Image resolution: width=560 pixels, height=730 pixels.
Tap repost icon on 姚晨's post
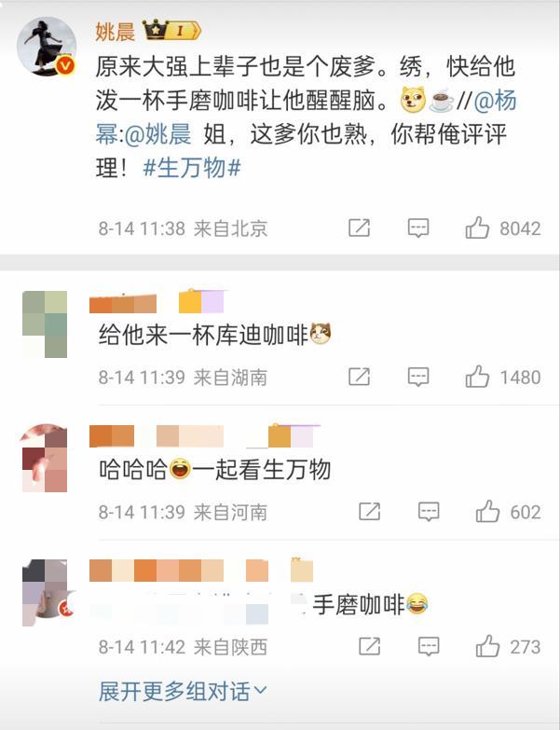click(x=359, y=228)
